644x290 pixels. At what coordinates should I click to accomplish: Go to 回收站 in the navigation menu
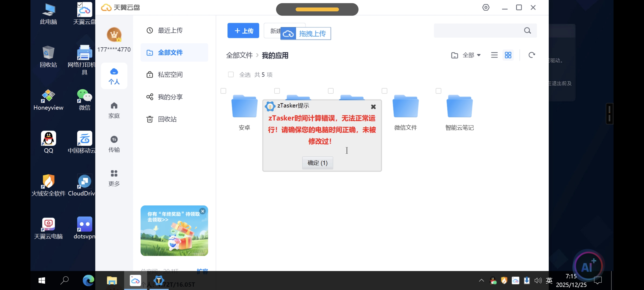[x=167, y=119]
